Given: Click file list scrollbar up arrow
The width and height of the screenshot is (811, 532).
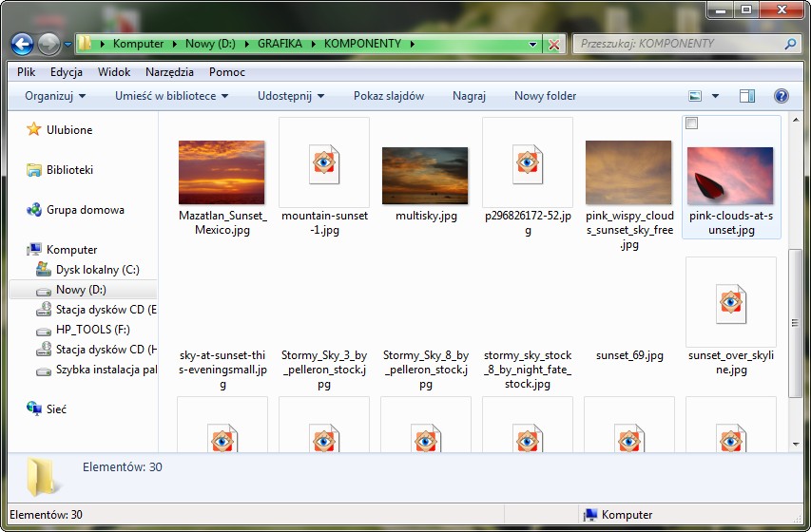Looking at the screenshot, I should pyautogui.click(x=796, y=120).
